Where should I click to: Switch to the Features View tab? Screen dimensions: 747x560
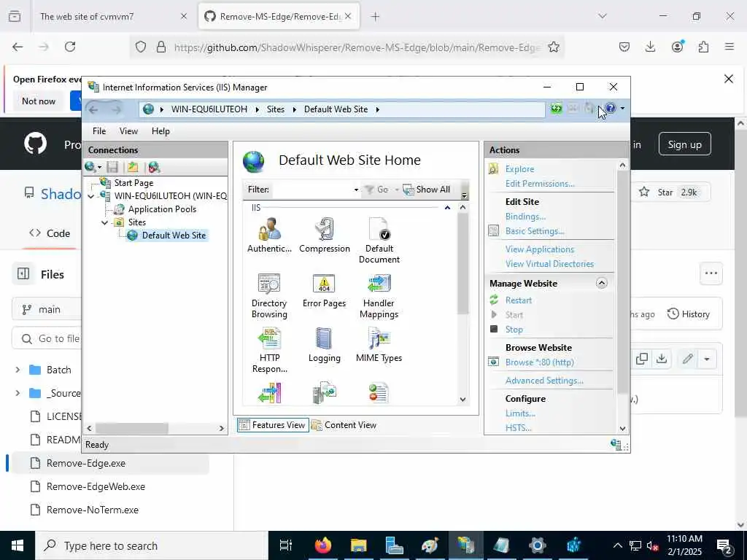click(273, 425)
